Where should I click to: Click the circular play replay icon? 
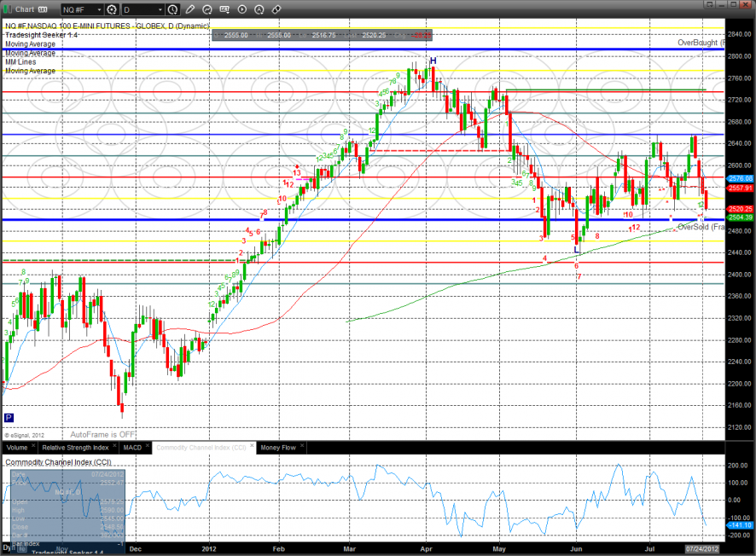[x=242, y=9]
